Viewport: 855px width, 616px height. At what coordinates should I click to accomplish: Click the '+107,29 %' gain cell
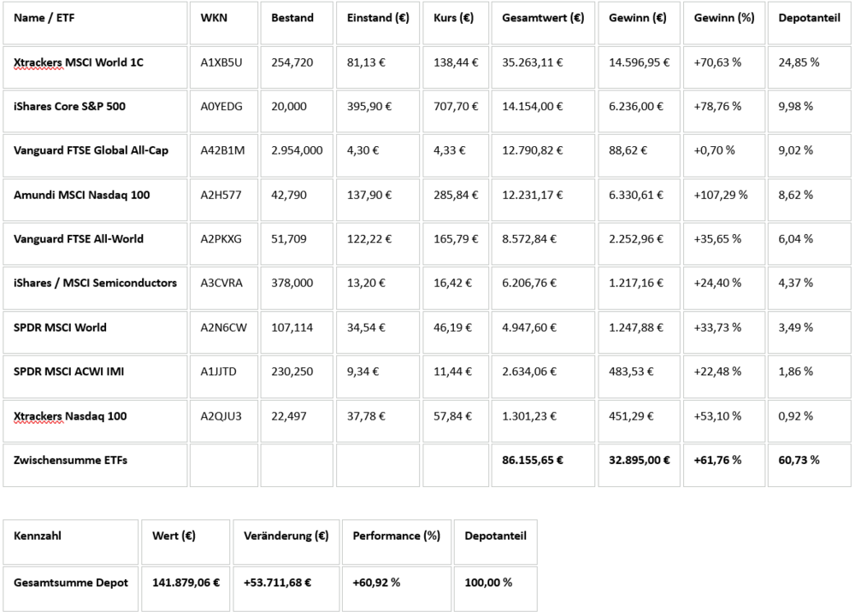(724, 201)
